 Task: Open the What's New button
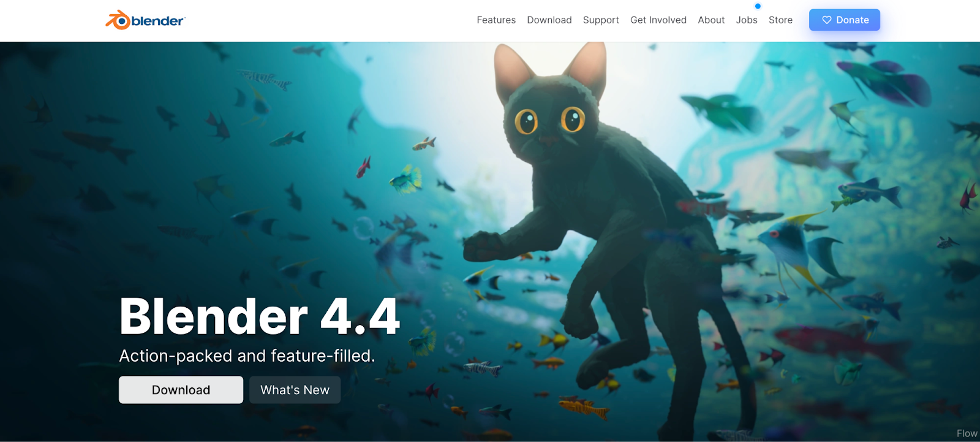point(295,390)
